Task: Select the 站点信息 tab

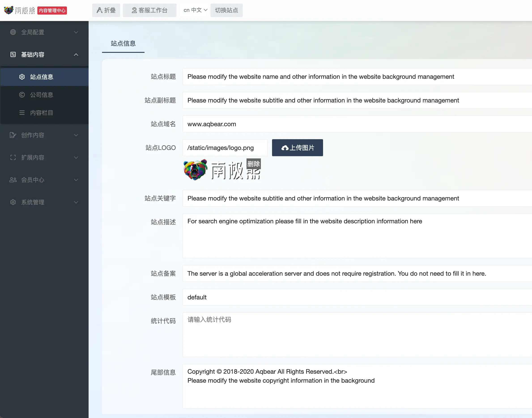Action: pos(123,44)
